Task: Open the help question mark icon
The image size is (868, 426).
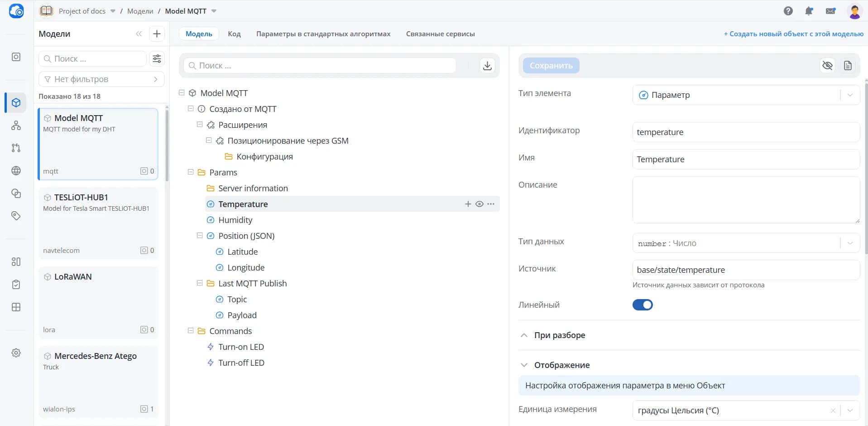Action: (x=788, y=11)
